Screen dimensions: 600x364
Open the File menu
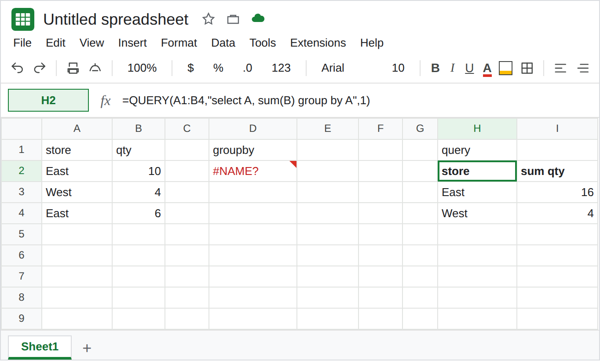tap(22, 43)
